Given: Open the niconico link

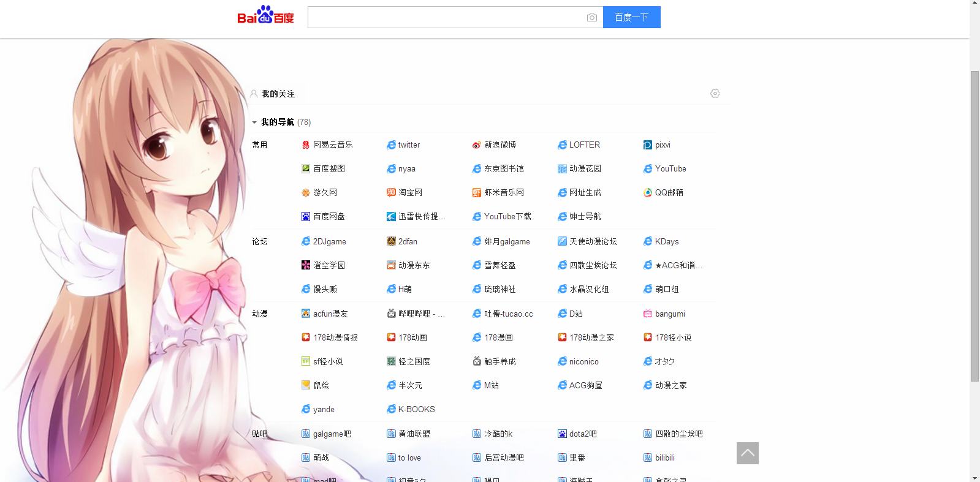Looking at the screenshot, I should 583,362.
